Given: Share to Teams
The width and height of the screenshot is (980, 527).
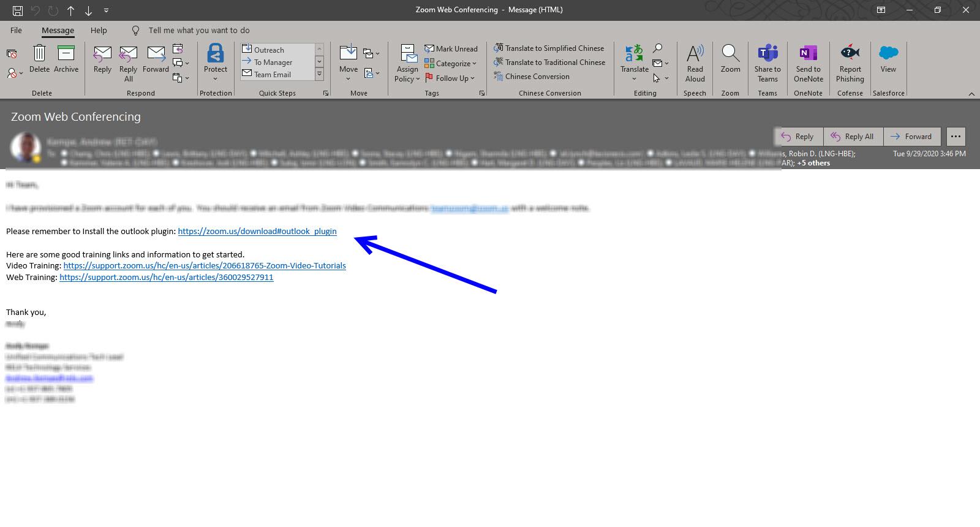Looking at the screenshot, I should [x=767, y=63].
